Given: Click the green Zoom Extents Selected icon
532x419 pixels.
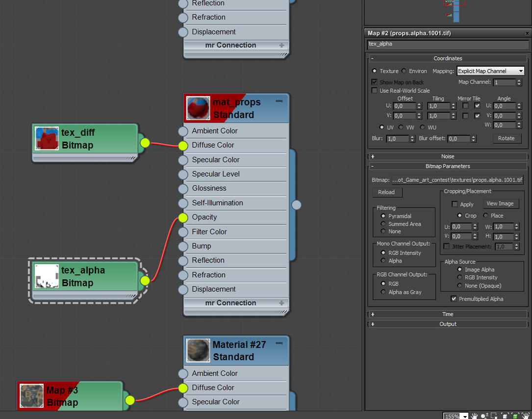Looking at the screenshot, I should [515, 416].
